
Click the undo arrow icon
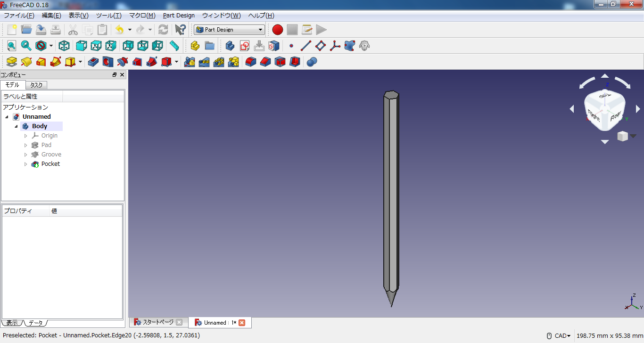coord(119,30)
